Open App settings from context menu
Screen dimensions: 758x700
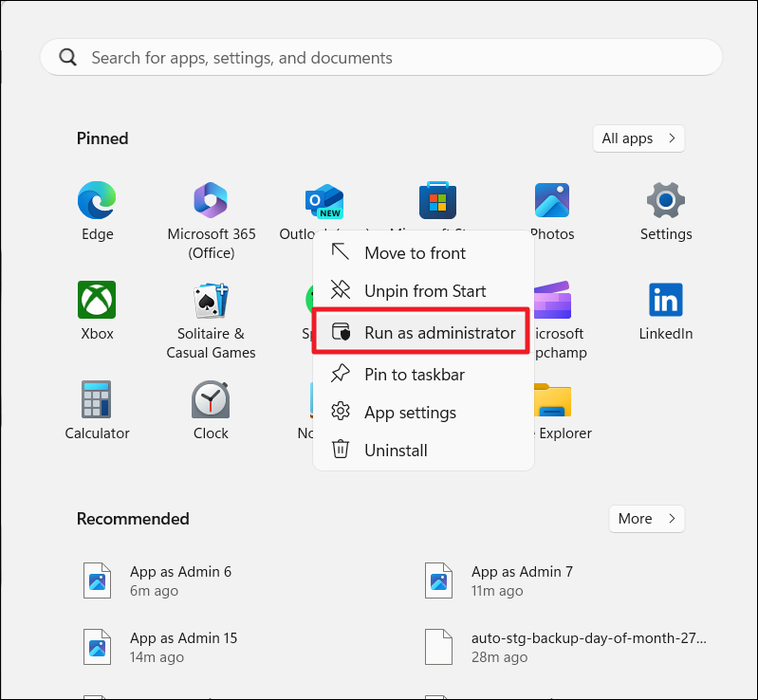pyautogui.click(x=410, y=413)
